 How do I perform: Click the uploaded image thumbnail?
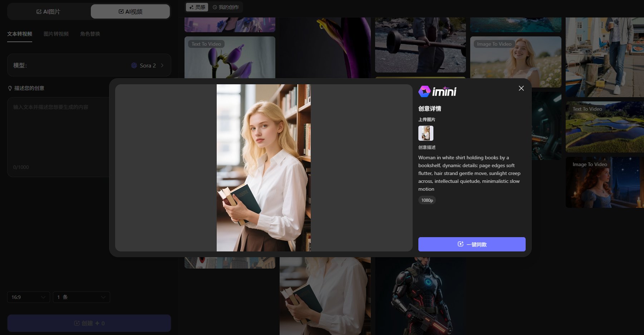click(x=426, y=133)
